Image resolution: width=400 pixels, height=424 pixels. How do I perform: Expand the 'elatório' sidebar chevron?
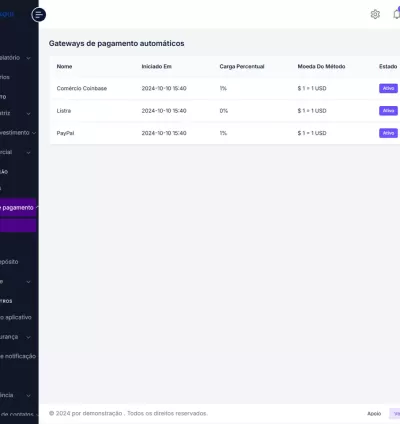point(28,58)
